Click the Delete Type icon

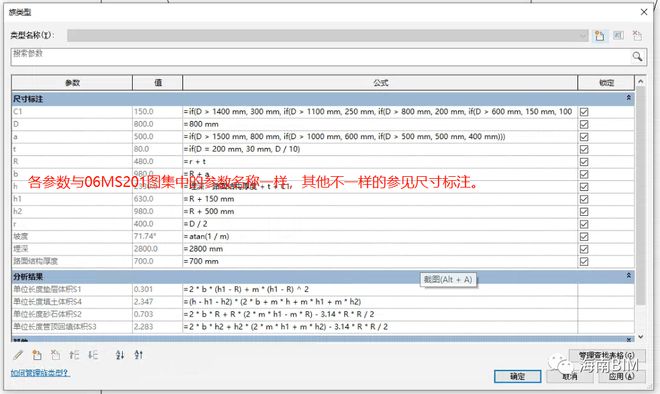637,36
